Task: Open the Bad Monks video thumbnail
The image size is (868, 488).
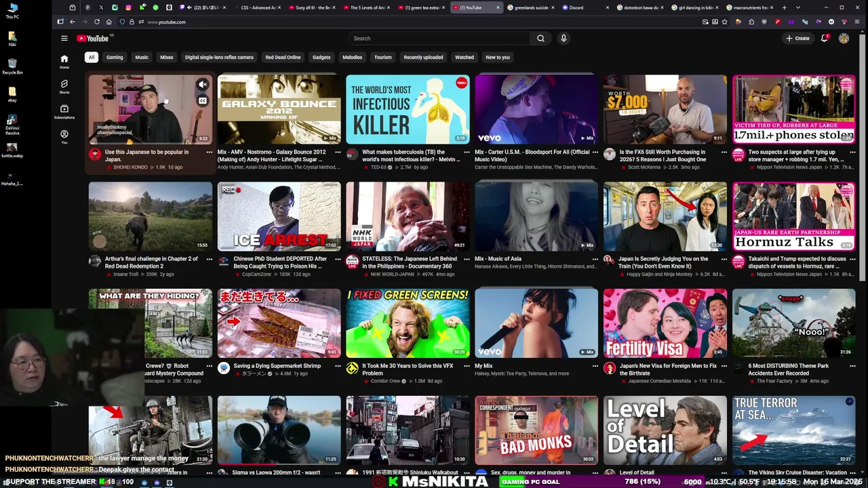Action: 536,429
